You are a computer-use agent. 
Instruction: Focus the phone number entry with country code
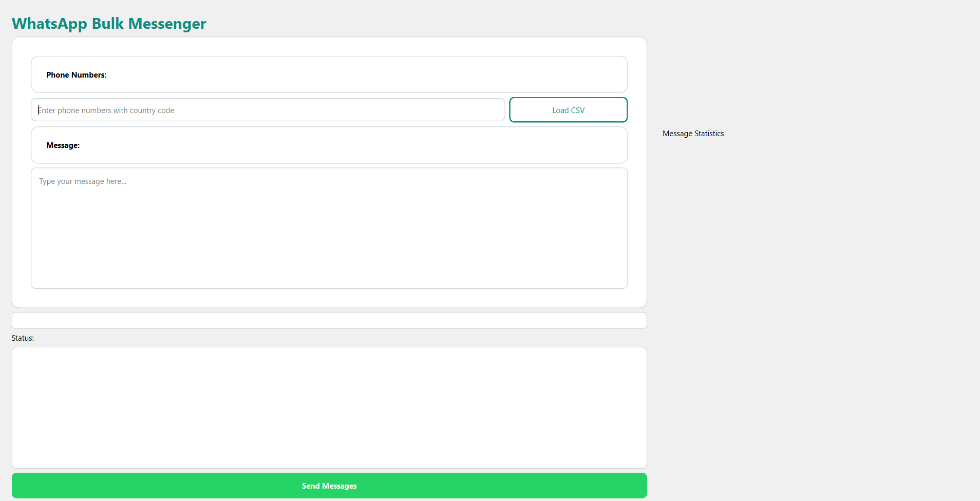click(267, 109)
